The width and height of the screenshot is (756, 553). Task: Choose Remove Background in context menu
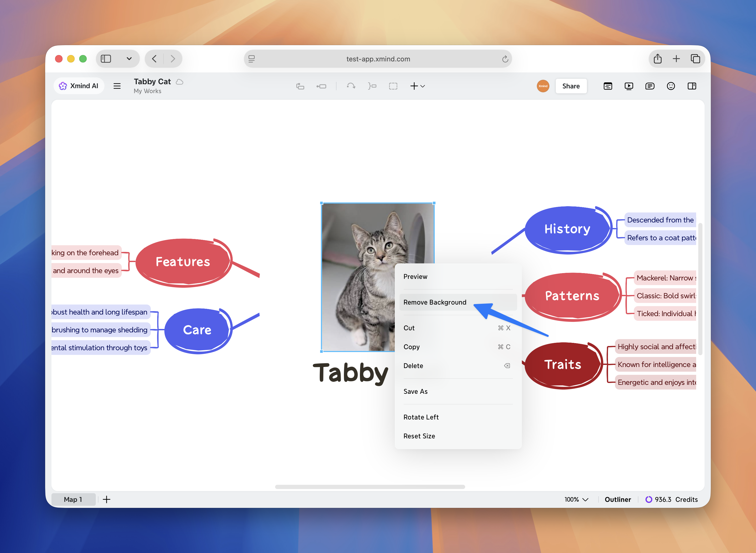pyautogui.click(x=458, y=302)
